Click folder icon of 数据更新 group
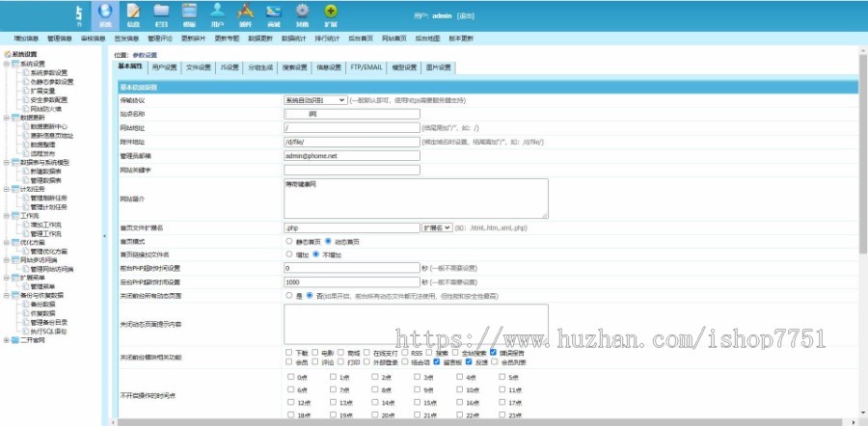868x426 pixels. point(15,118)
